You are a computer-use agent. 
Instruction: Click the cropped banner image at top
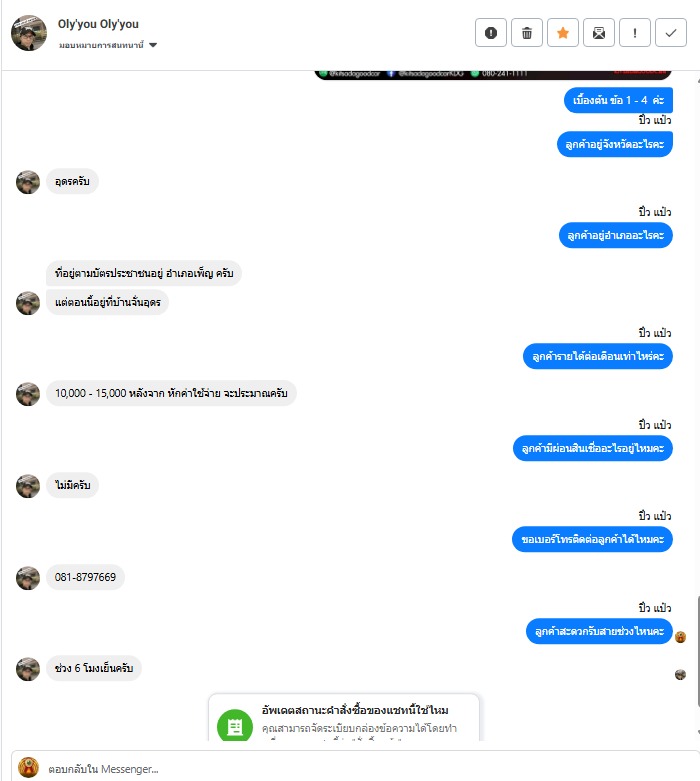click(493, 75)
